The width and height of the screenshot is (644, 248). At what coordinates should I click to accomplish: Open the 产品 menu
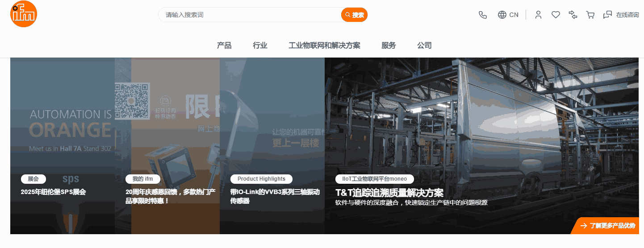pyautogui.click(x=224, y=45)
